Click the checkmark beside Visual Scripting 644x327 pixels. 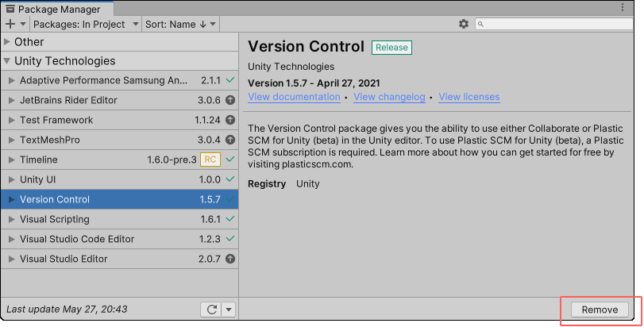coord(230,219)
